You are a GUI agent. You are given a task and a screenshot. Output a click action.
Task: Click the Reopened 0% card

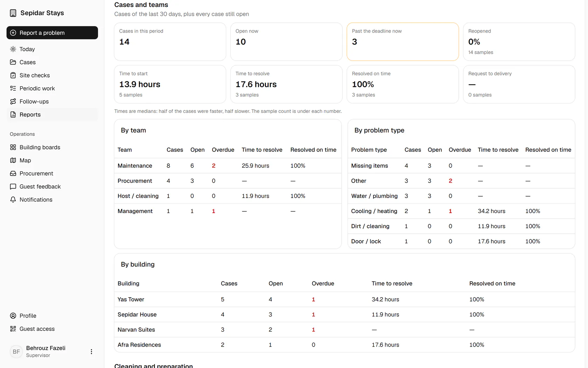click(519, 42)
